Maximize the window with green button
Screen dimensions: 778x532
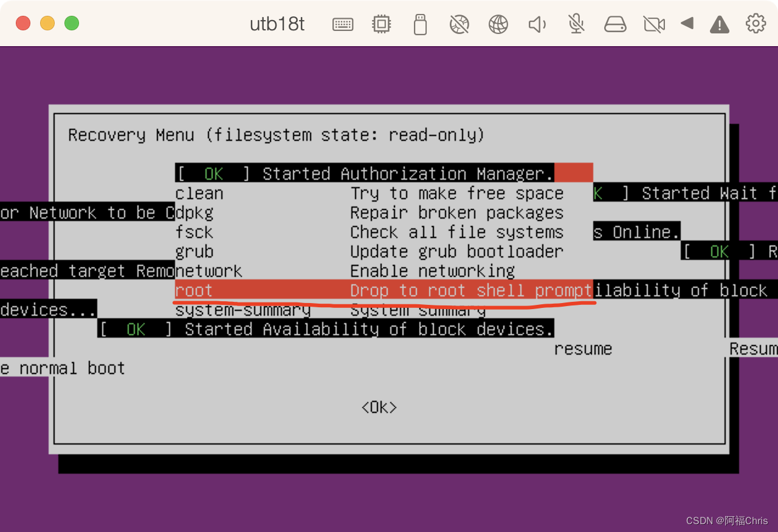click(72, 24)
